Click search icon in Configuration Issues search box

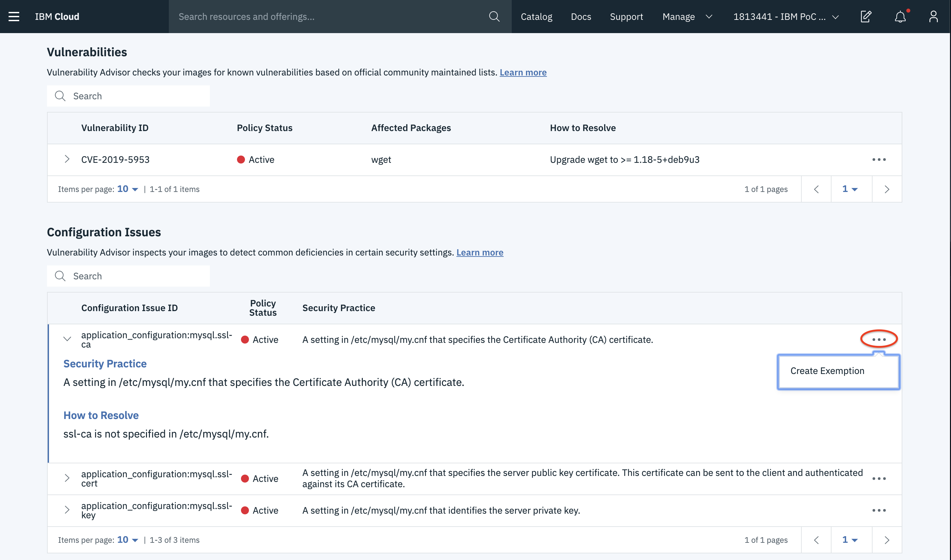coord(60,276)
